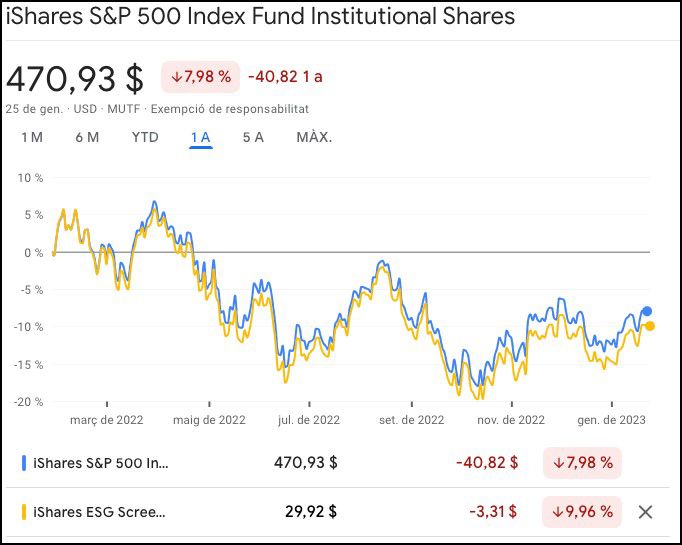Select the 1 A range tab
Screen dimensions: 682x545
point(201,137)
